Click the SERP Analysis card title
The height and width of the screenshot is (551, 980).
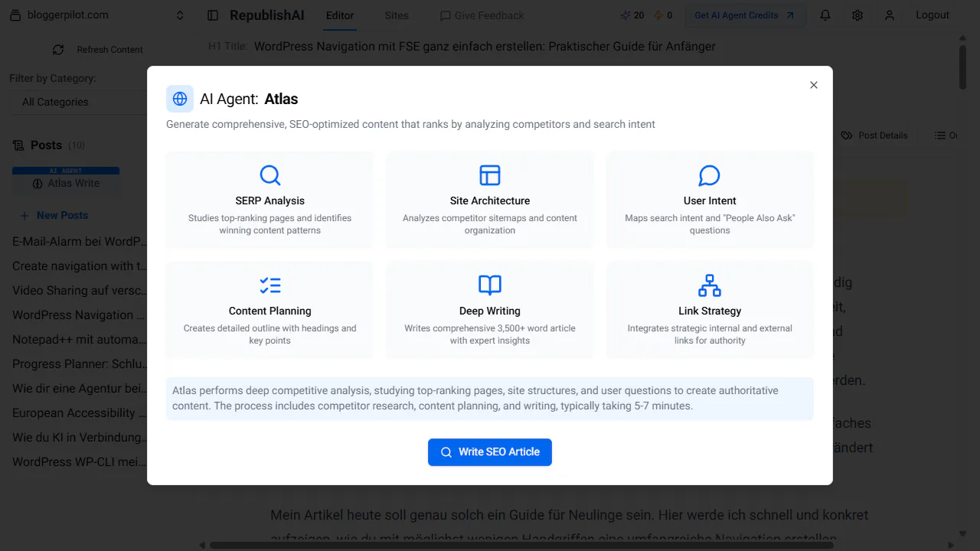click(269, 201)
